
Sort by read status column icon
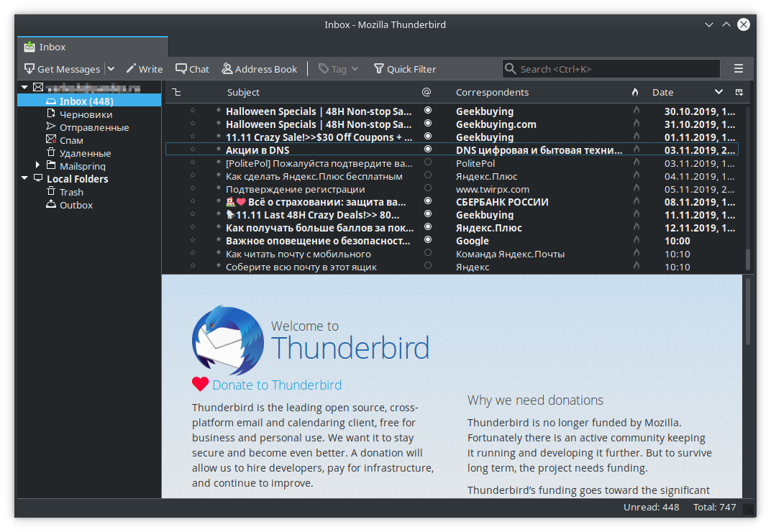(426, 93)
